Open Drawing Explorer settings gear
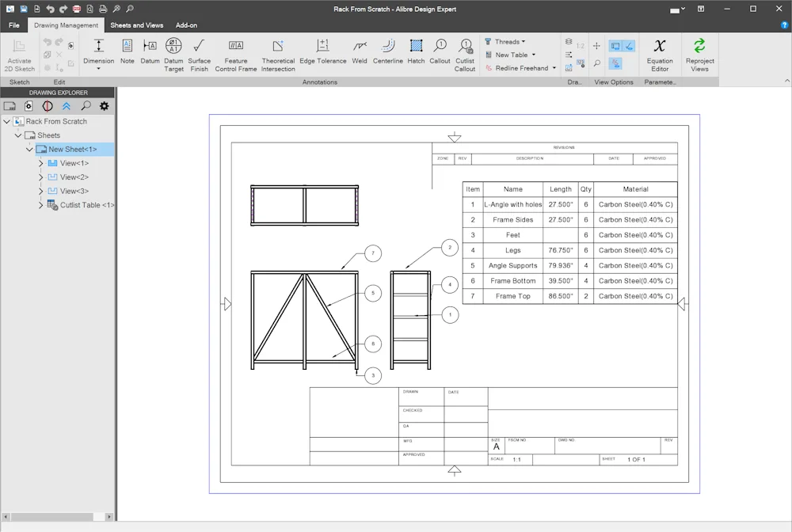The image size is (792, 532). pos(104,106)
